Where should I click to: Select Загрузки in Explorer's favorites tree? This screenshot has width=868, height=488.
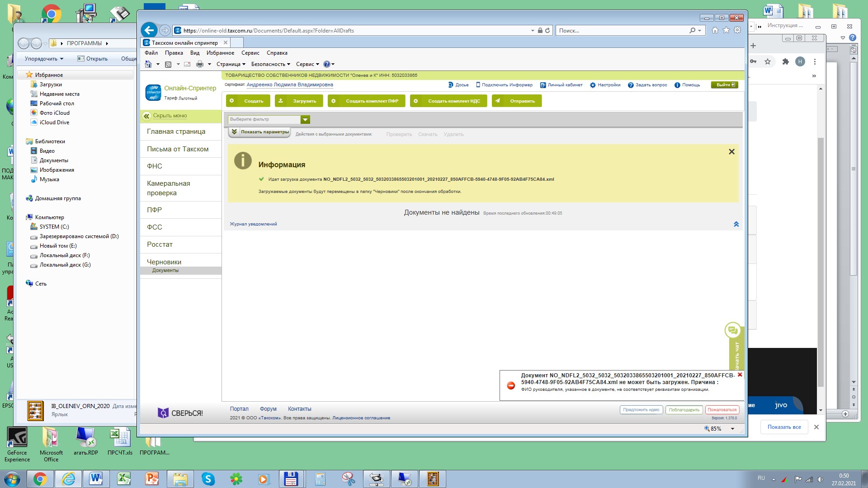click(51, 84)
